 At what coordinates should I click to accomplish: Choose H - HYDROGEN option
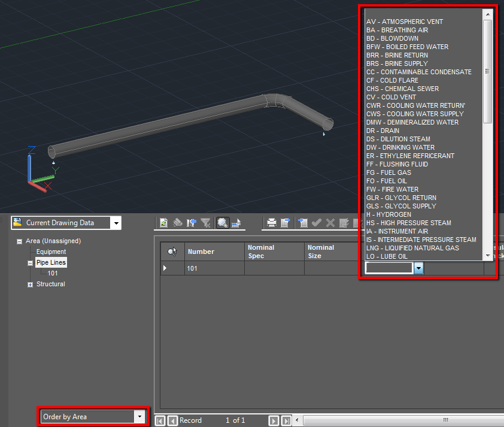click(x=388, y=214)
